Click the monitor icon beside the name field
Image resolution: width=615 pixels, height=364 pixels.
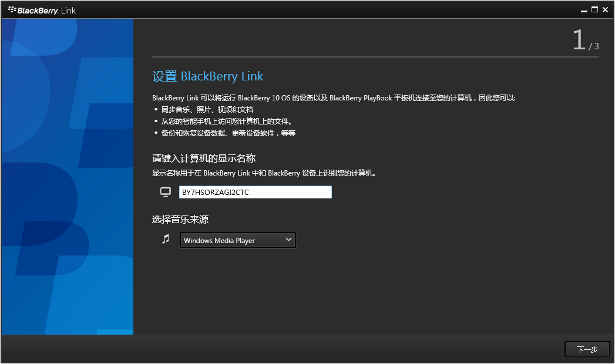pyautogui.click(x=166, y=192)
